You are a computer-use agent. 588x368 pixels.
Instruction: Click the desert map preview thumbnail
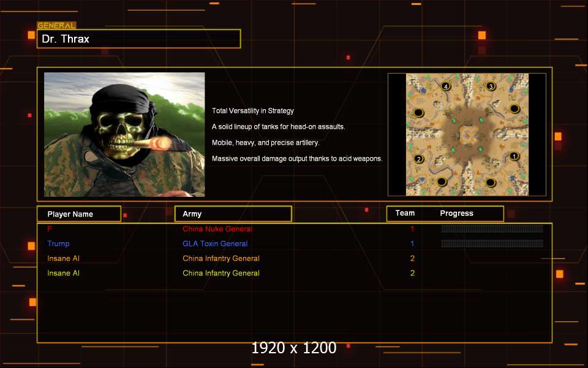click(467, 134)
